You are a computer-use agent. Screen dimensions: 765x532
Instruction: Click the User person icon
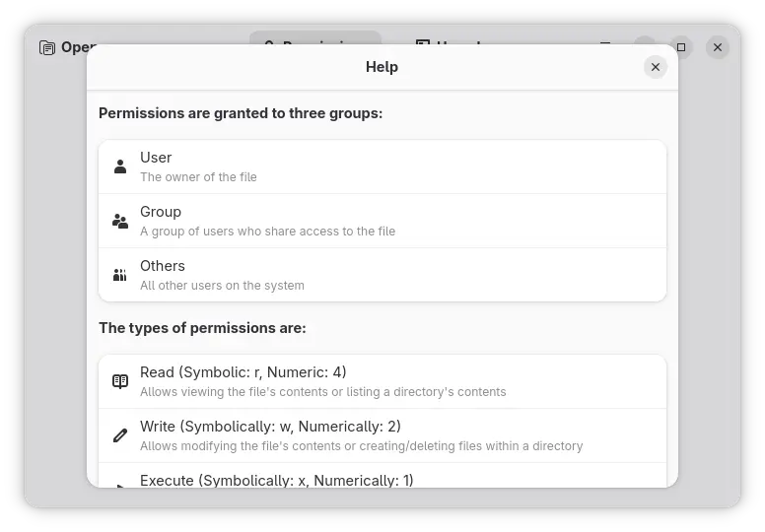click(x=120, y=166)
